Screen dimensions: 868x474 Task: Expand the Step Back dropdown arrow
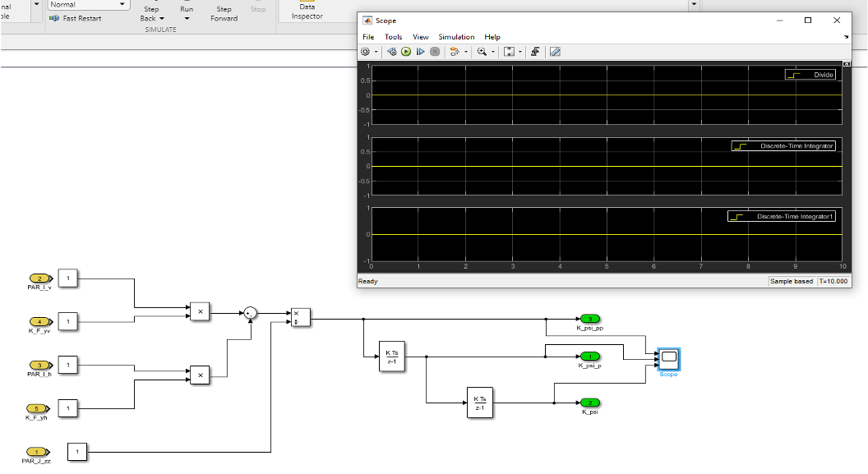tap(162, 19)
